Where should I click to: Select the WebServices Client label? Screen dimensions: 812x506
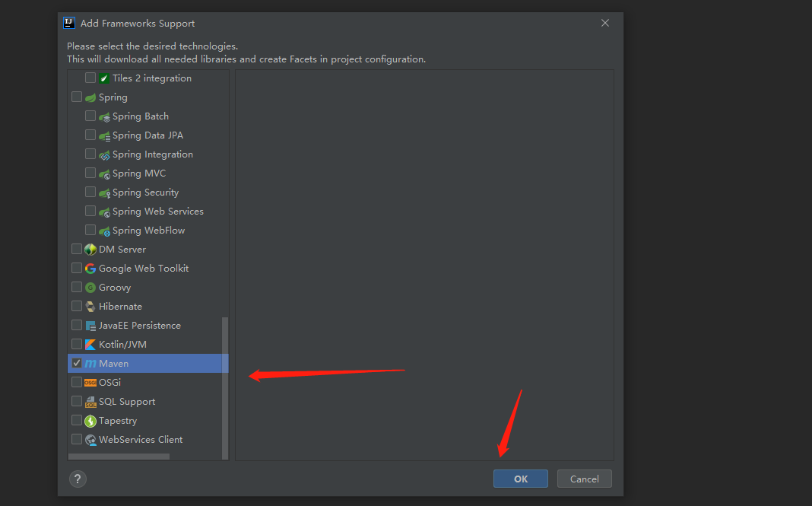coord(141,440)
